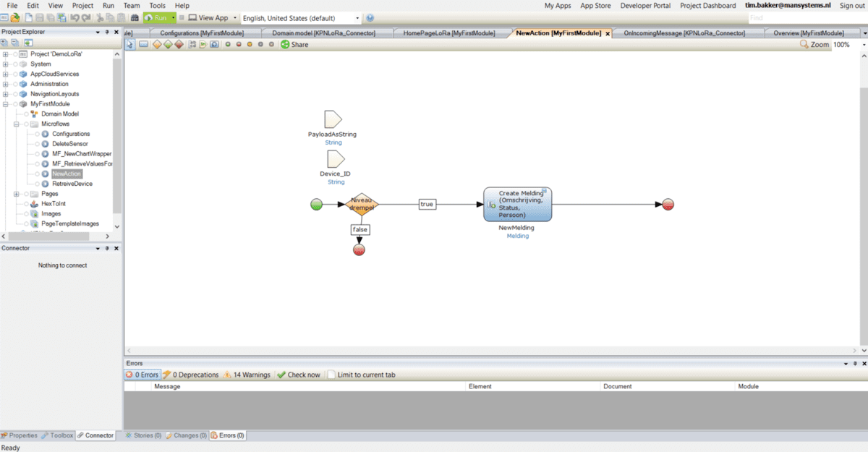Open the Project menu
This screenshot has height=452, width=868.
coord(82,5)
